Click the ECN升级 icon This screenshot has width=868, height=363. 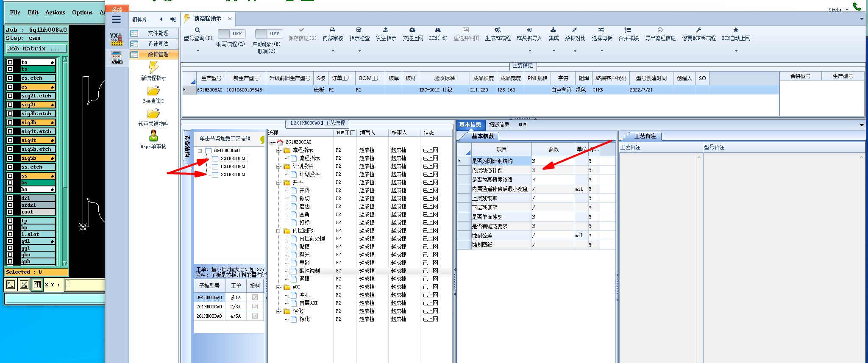tap(438, 30)
